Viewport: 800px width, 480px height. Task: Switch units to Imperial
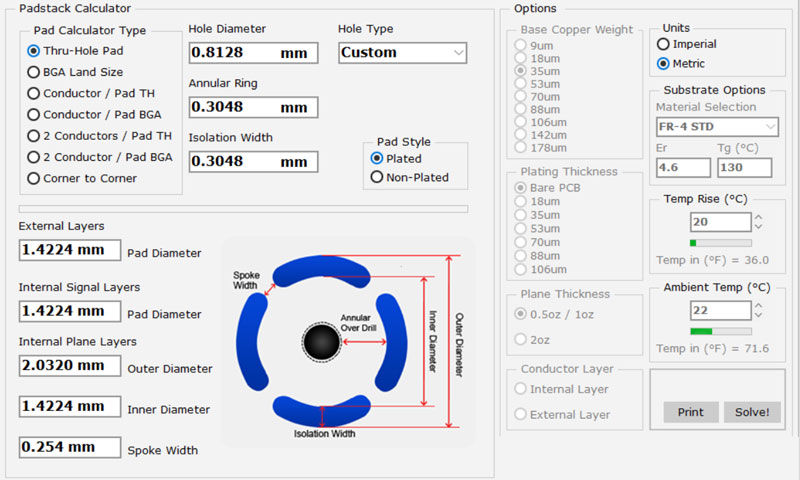coord(663,44)
